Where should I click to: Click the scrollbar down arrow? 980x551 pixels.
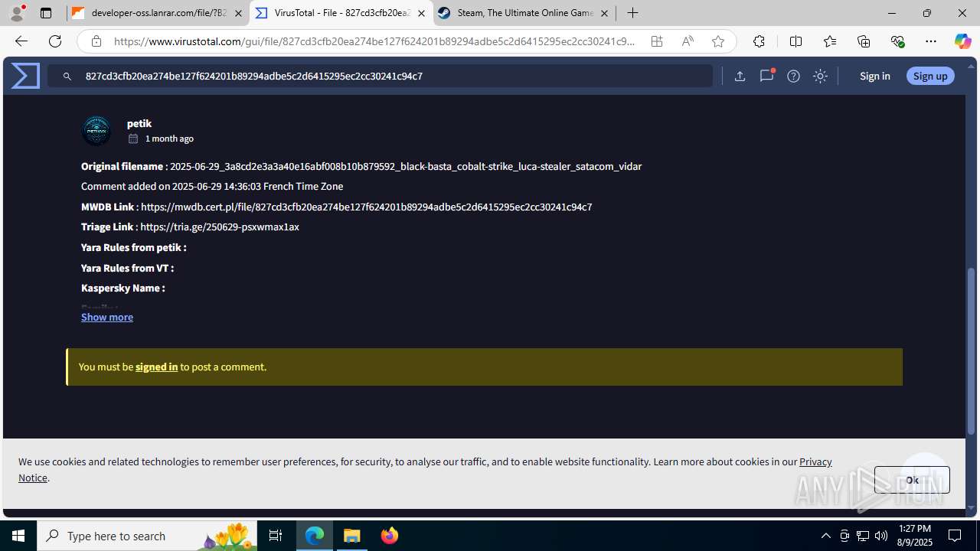point(972,507)
